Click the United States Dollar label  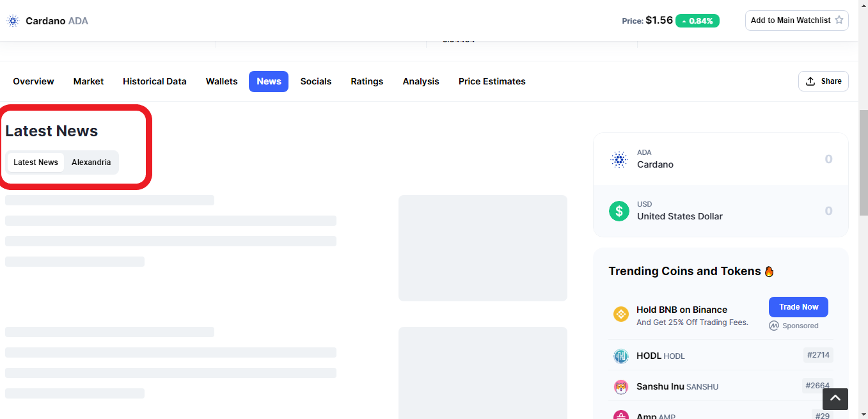(680, 216)
